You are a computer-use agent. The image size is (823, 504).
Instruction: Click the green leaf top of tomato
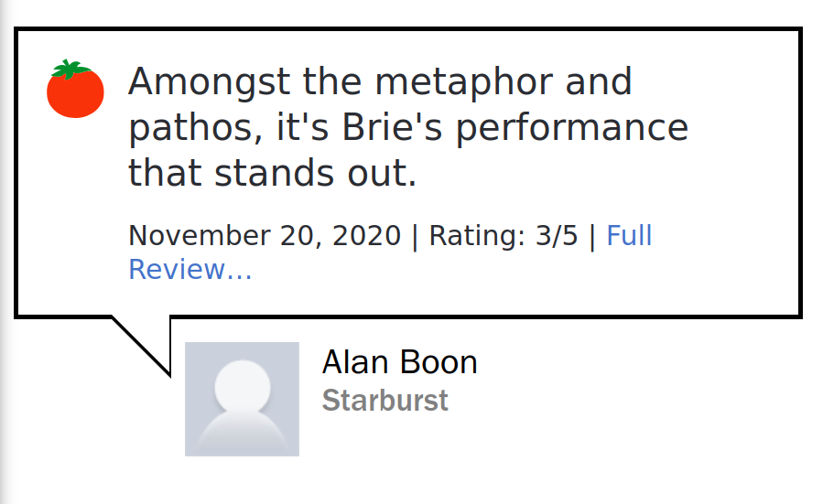70,69
